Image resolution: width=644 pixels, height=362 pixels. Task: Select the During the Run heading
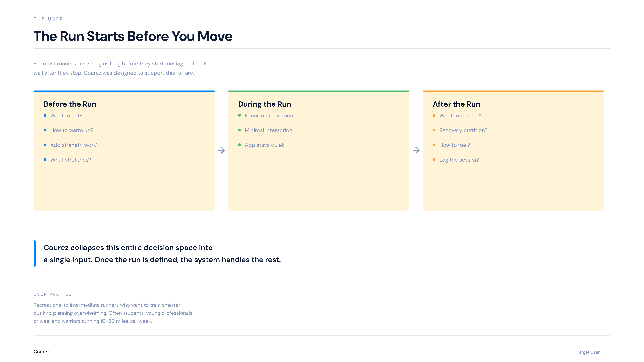pos(264,104)
